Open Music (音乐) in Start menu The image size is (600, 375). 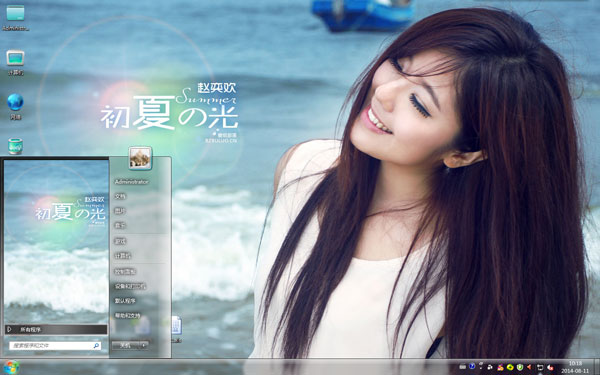coord(120,226)
